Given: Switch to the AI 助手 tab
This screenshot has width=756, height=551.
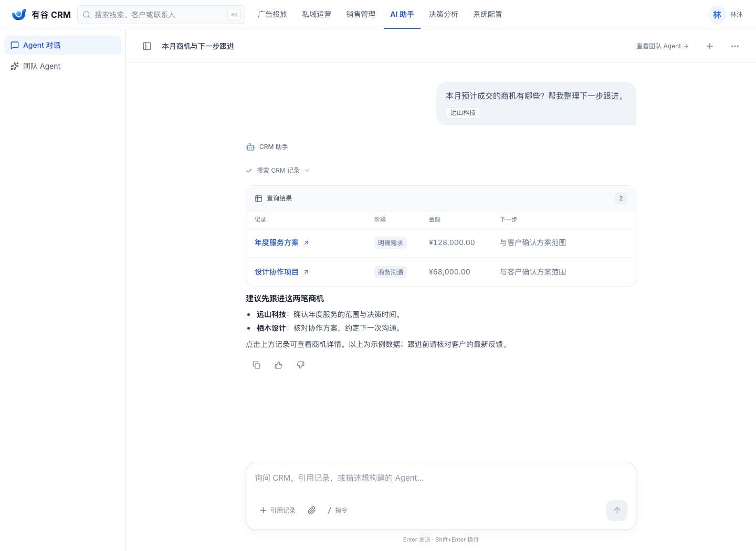Looking at the screenshot, I should click(402, 15).
